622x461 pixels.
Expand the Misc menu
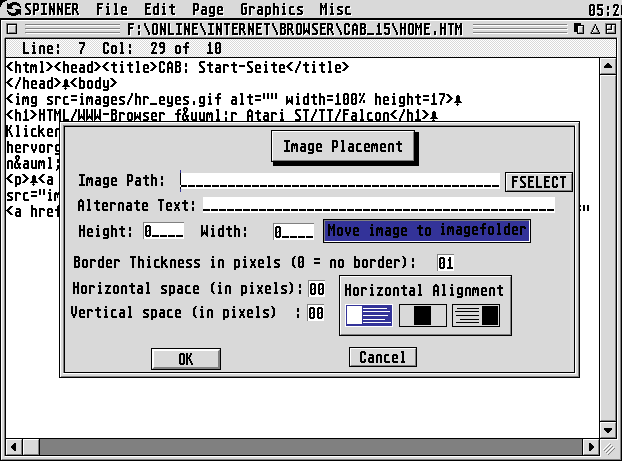point(335,9)
